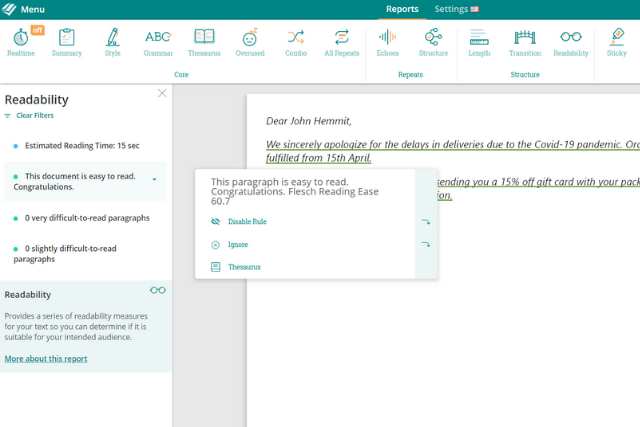Click 'Dear John Hemmit,' text in document
This screenshot has width=640, height=427.
(309, 121)
